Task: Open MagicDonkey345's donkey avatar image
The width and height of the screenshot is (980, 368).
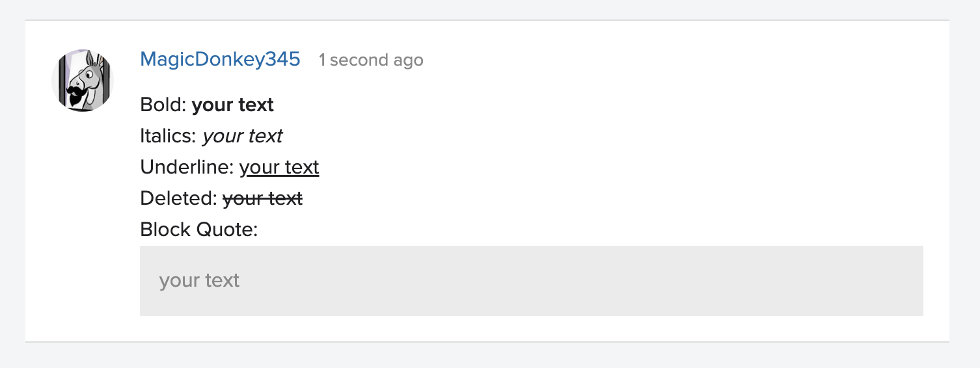Action: (83, 81)
